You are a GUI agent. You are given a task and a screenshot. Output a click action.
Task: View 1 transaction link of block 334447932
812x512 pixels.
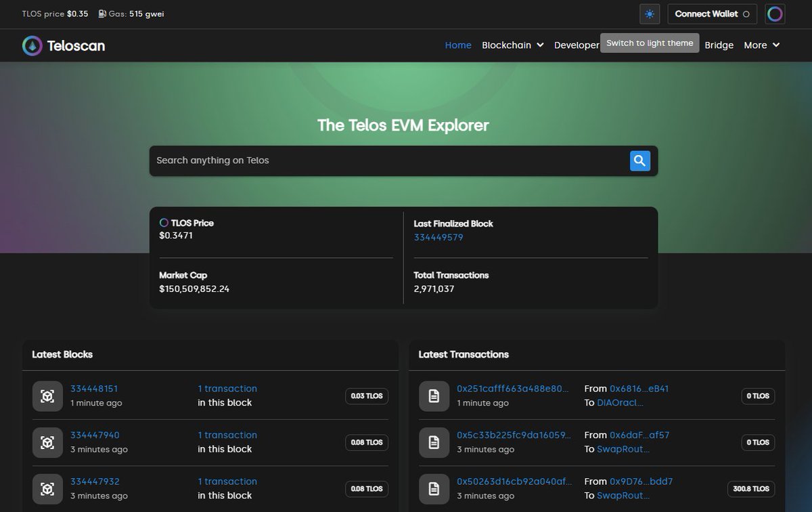227,482
